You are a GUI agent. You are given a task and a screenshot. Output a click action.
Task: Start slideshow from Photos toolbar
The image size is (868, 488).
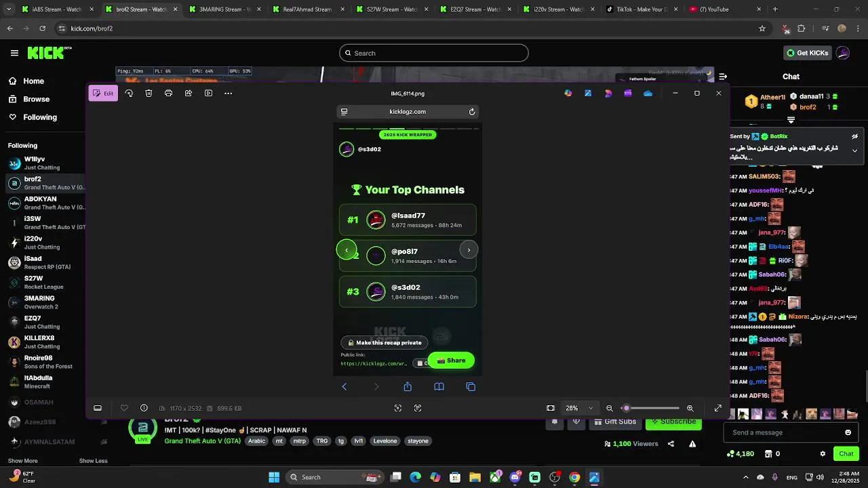(208, 94)
